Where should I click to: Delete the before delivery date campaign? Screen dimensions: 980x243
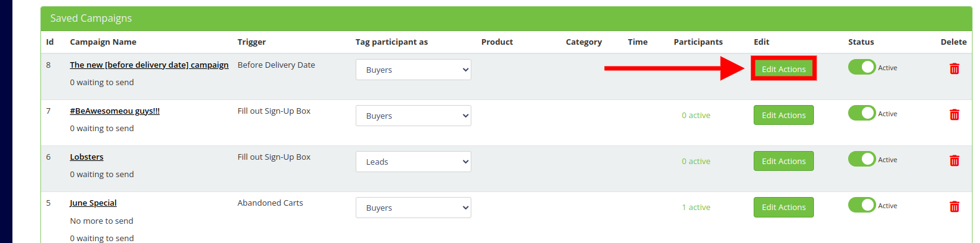click(954, 68)
